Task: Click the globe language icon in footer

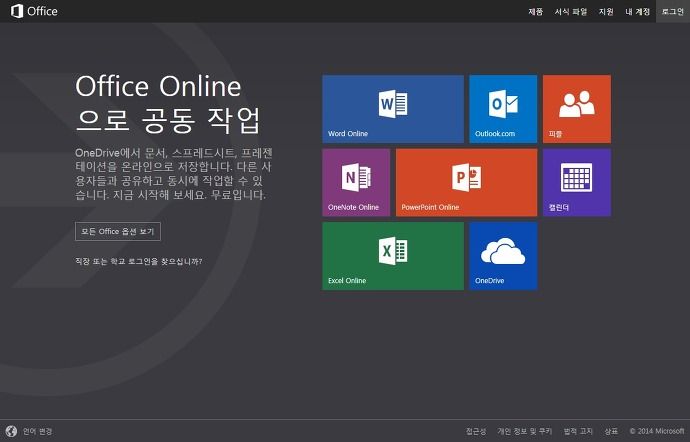Action: (x=11, y=431)
